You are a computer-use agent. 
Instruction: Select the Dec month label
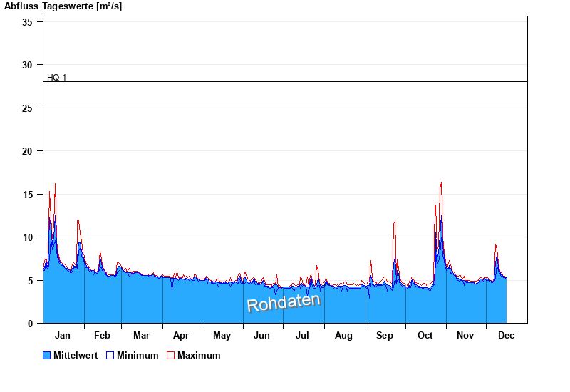(506, 335)
